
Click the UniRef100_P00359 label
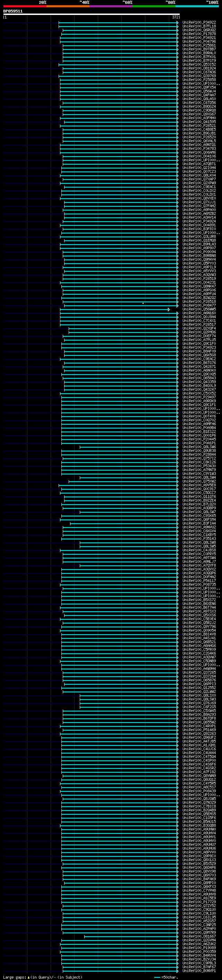tap(199, 951)
